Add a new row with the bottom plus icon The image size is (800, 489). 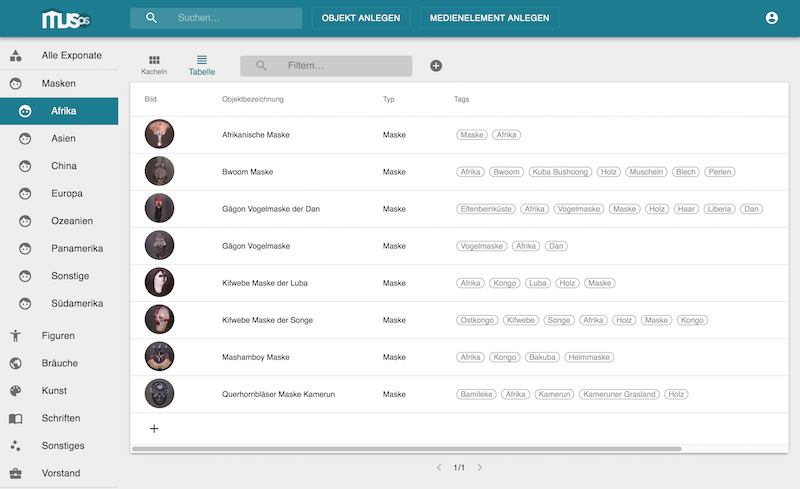(154, 428)
